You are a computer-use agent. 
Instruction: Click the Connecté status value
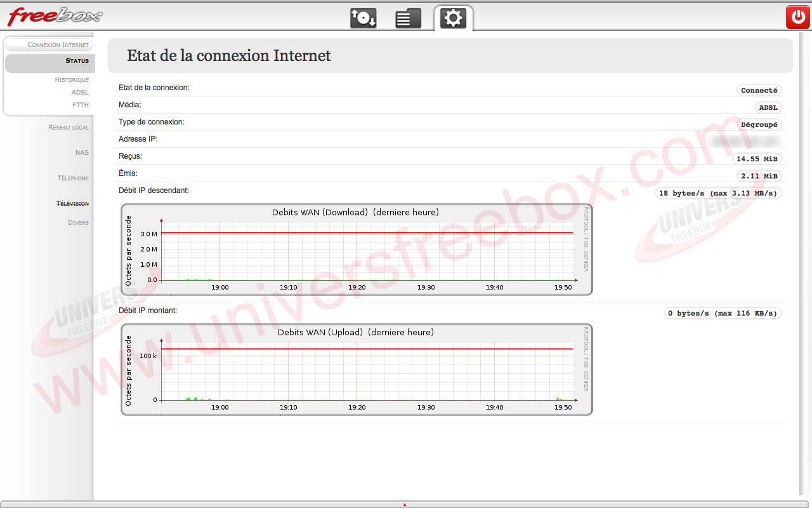pyautogui.click(x=759, y=91)
